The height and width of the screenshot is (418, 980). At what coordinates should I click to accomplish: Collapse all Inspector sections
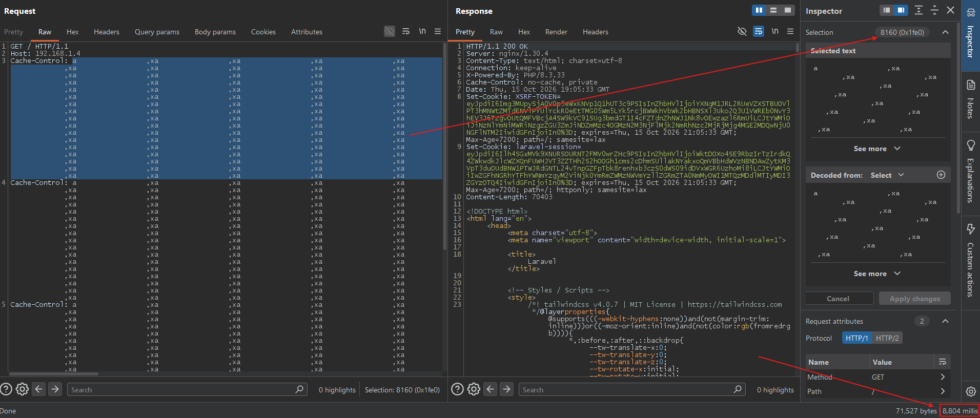pyautogui.click(x=935, y=10)
